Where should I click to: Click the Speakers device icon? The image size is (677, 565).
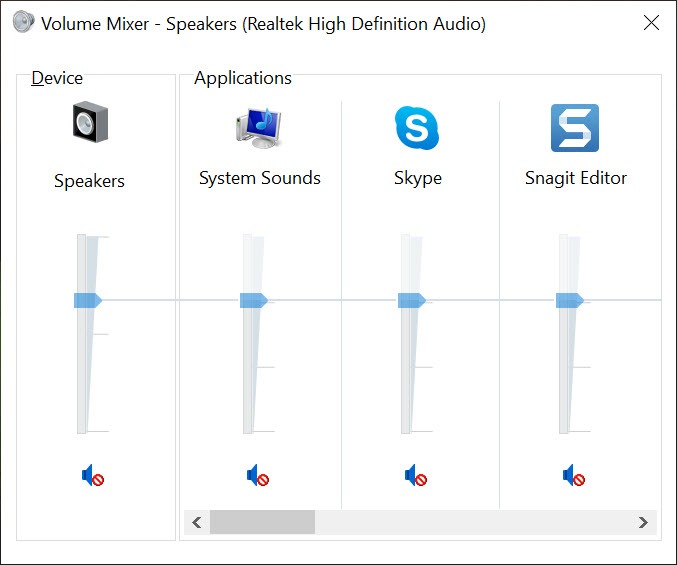click(90, 122)
